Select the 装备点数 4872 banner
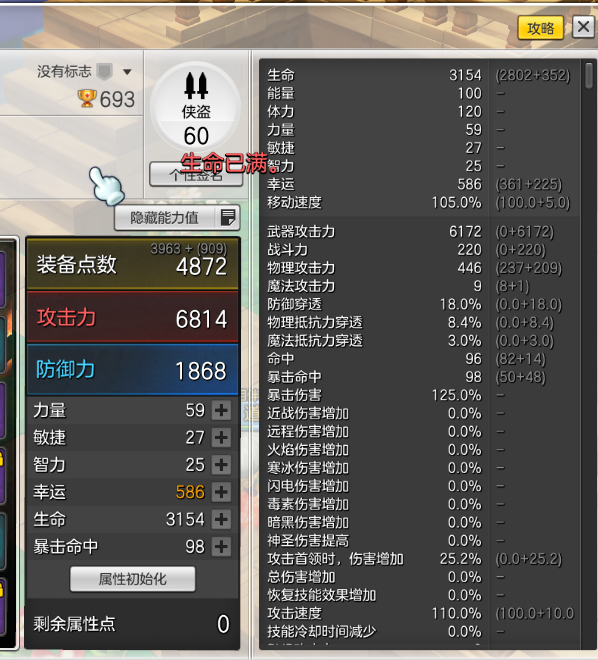 coord(133,264)
